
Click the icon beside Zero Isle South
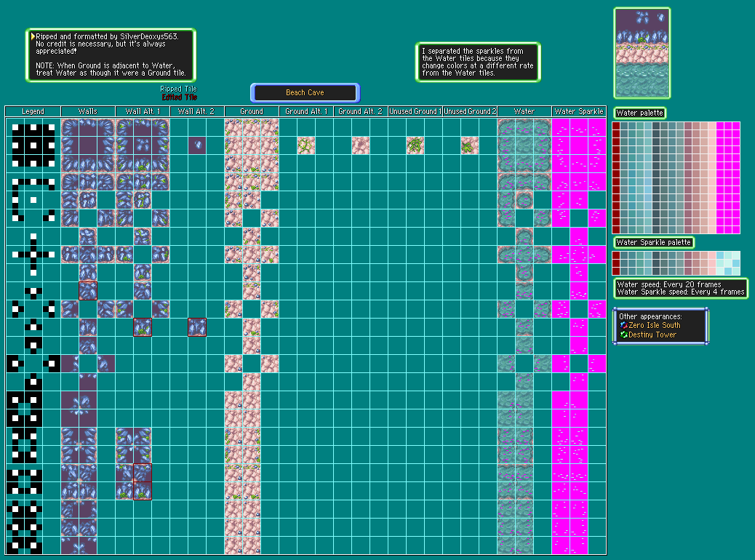(624, 326)
